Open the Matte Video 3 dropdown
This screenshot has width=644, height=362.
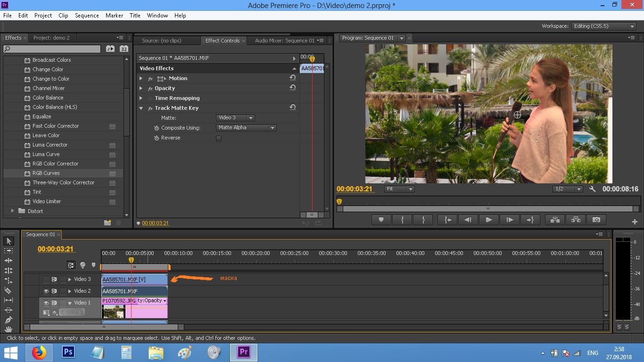(235, 118)
